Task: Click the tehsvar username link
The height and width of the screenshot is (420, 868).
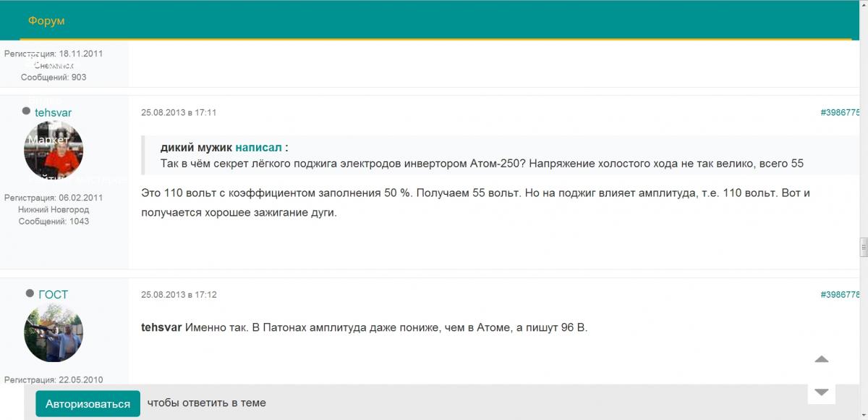Action: 53,112
